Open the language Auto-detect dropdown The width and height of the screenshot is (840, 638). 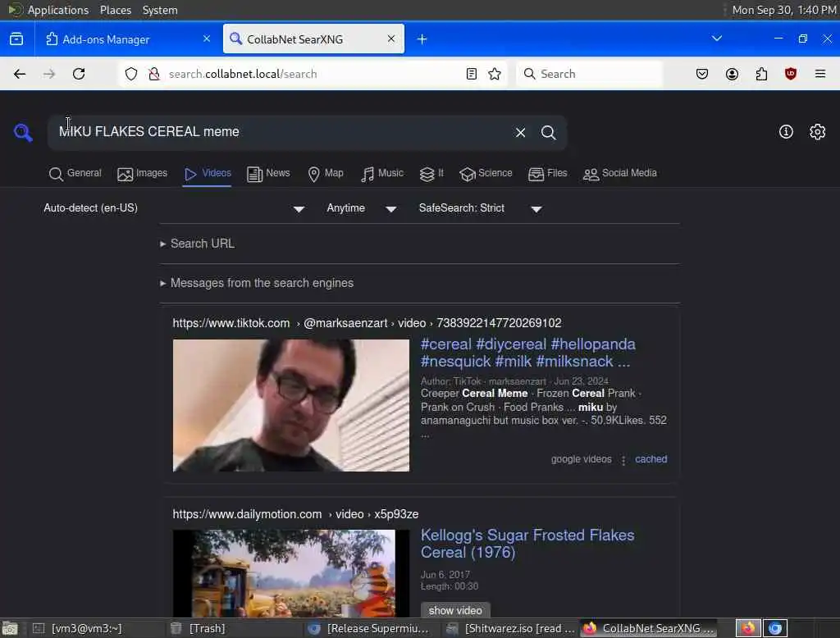[174, 208]
